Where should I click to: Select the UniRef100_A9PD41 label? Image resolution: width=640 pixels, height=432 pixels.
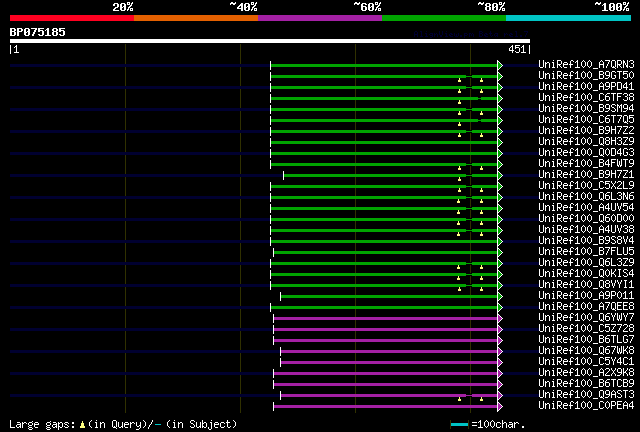tap(586, 86)
